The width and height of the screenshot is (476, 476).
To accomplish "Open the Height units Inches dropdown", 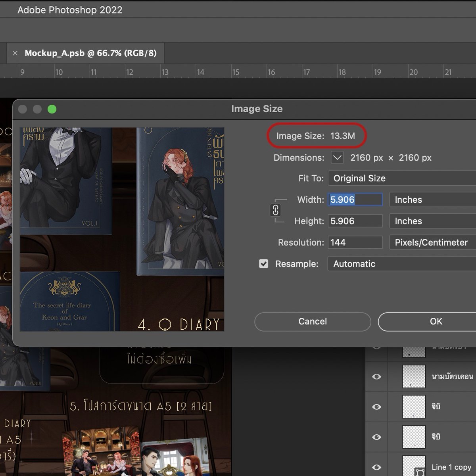I will click(433, 221).
